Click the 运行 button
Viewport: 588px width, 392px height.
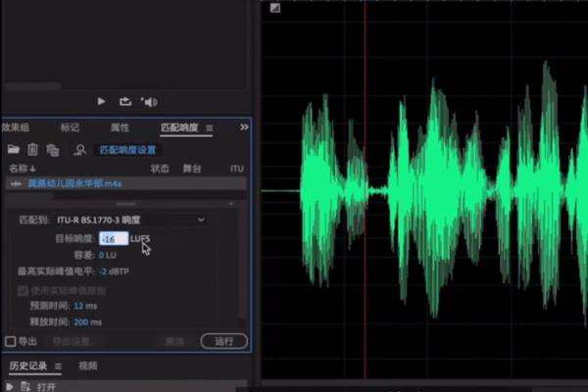pos(223,341)
